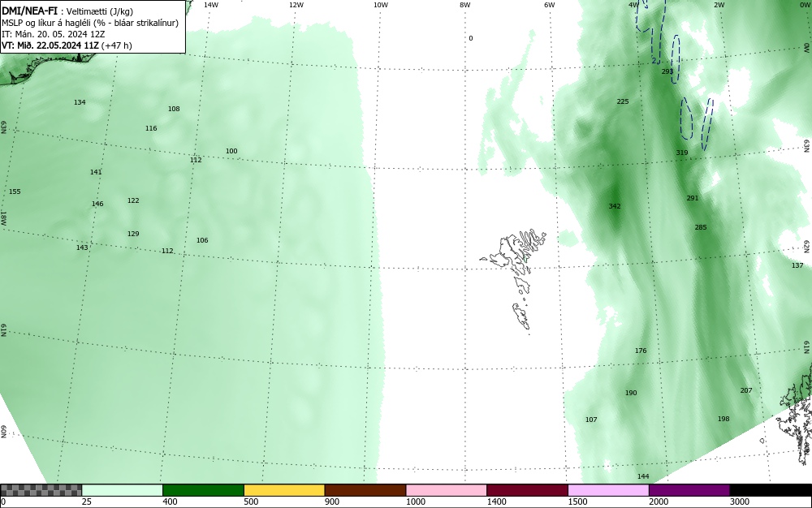Click the 12W longitude label
Viewport: 812px width, 508px height.
[x=296, y=5]
